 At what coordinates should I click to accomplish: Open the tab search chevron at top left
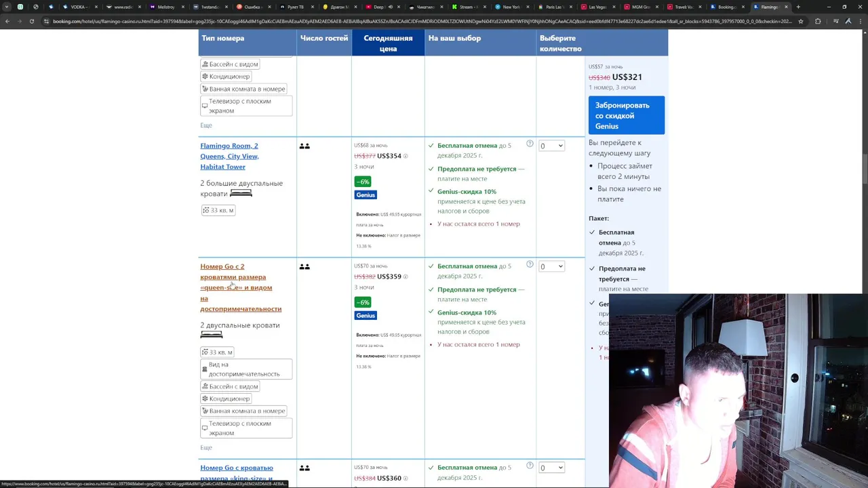tap(7, 7)
